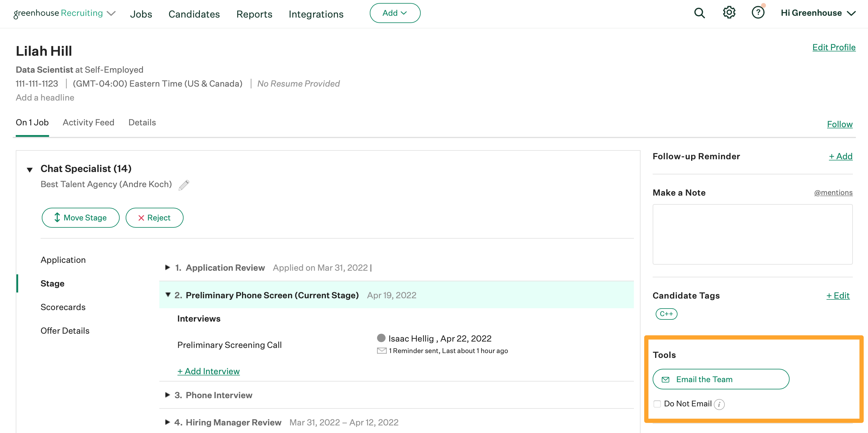Open the help question mark icon
The height and width of the screenshot is (433, 868).
758,13
